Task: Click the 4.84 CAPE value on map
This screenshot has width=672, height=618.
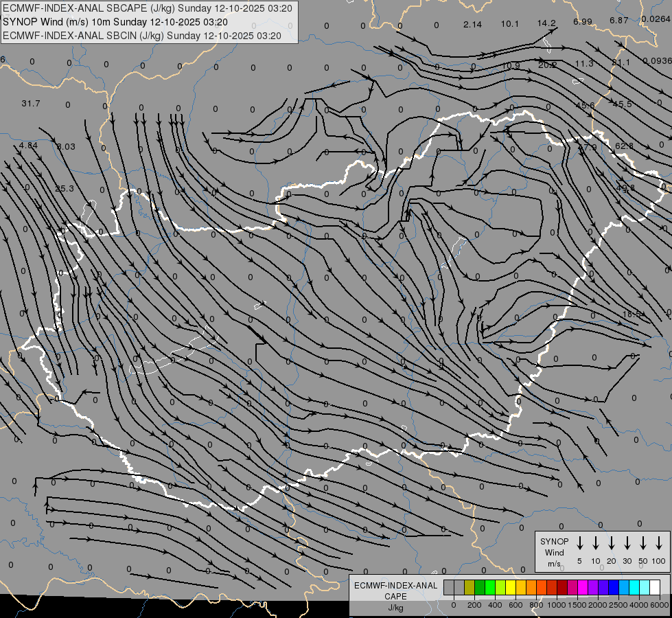Action: (28, 146)
